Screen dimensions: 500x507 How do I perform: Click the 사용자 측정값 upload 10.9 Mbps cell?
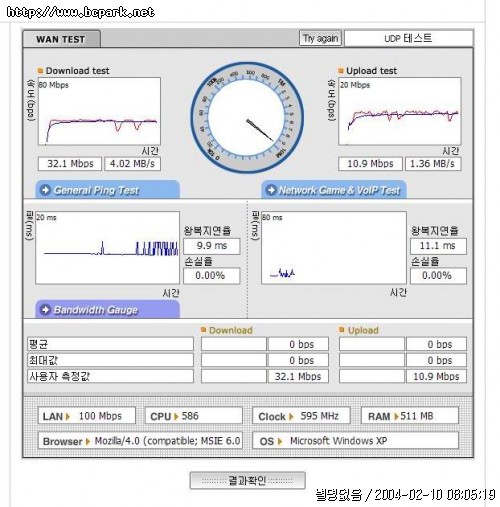click(436, 376)
